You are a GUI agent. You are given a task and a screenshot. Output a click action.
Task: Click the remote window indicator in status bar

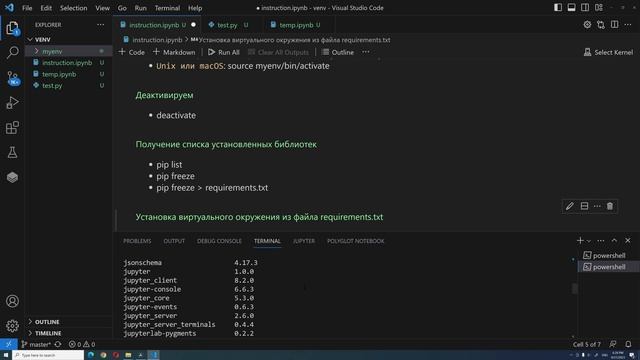[x=9, y=344]
